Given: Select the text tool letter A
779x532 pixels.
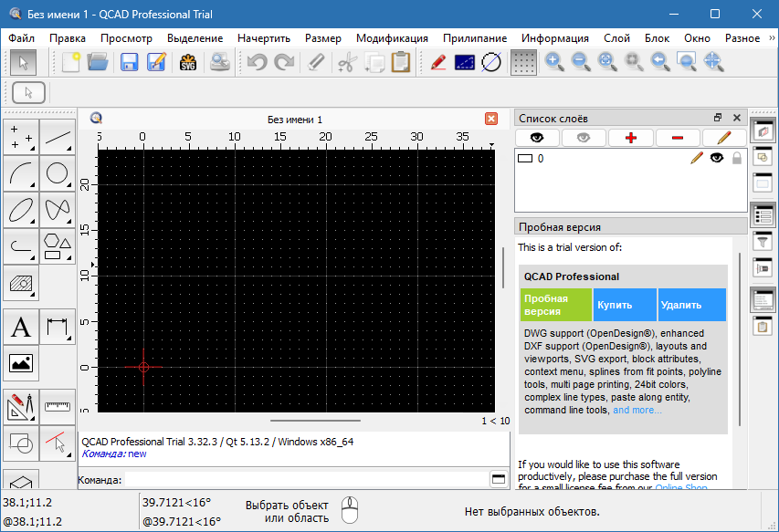Looking at the screenshot, I should (21, 327).
